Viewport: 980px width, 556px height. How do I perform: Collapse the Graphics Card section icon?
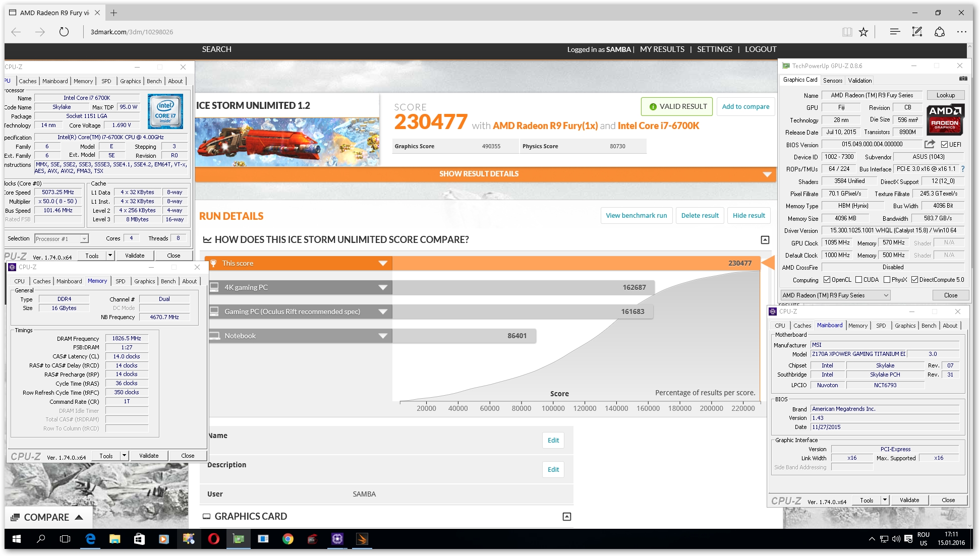[567, 517]
